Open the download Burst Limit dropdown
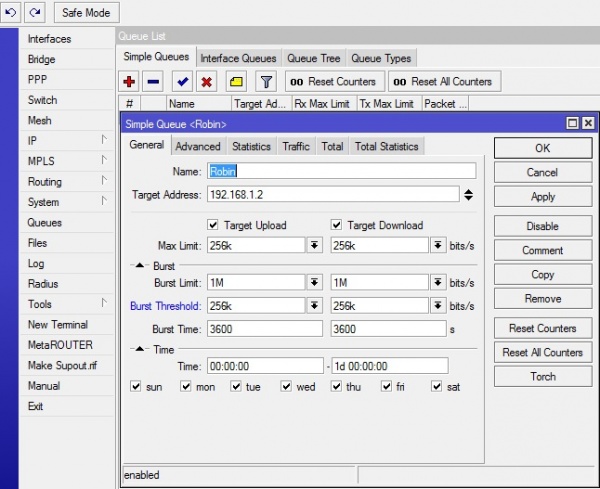The image size is (600, 489). tap(438, 284)
